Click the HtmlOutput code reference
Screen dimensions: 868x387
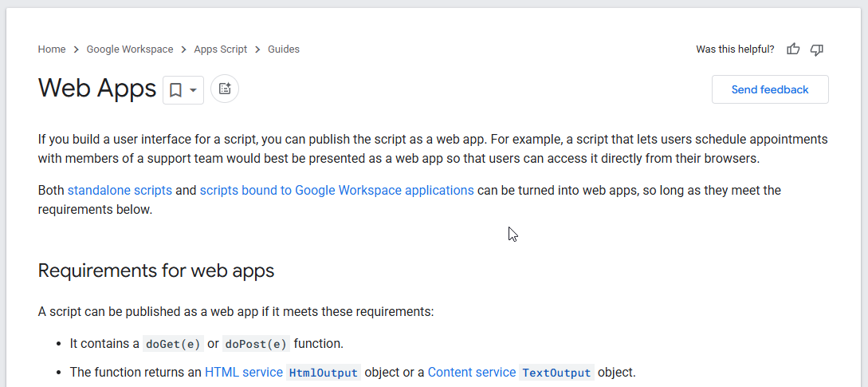tap(324, 373)
